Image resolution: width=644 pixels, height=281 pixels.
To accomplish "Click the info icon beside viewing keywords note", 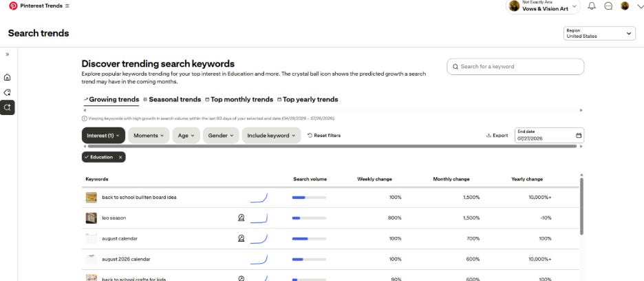I will (84, 118).
